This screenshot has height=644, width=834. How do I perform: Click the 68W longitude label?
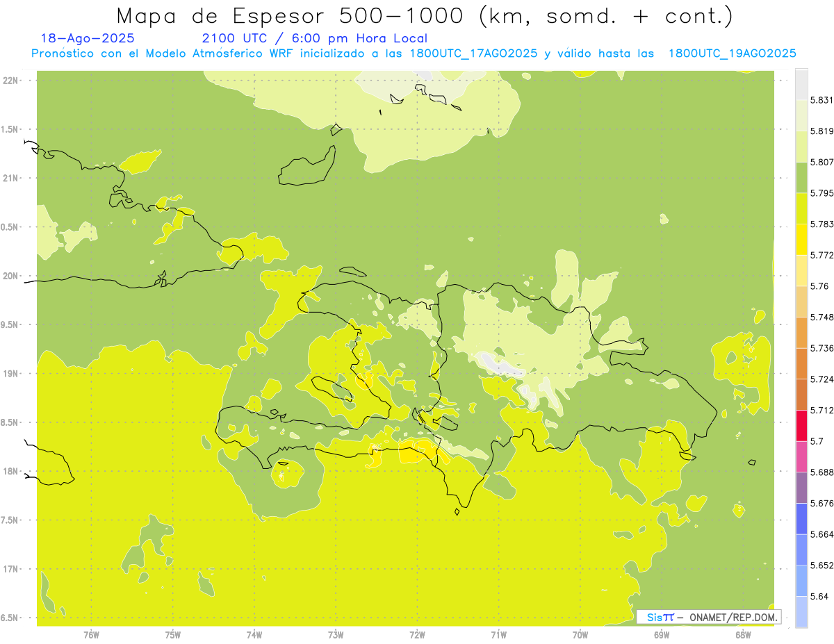(x=742, y=635)
